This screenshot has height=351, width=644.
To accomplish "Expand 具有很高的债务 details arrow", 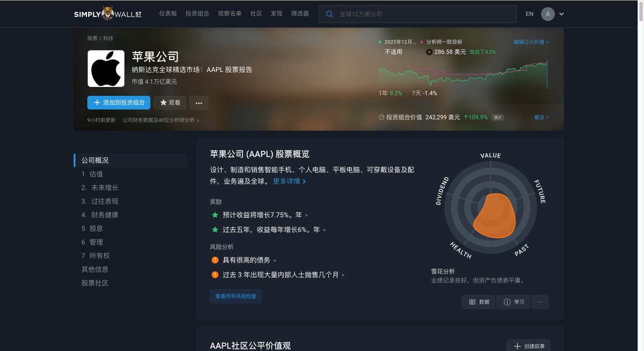I will coord(275,260).
